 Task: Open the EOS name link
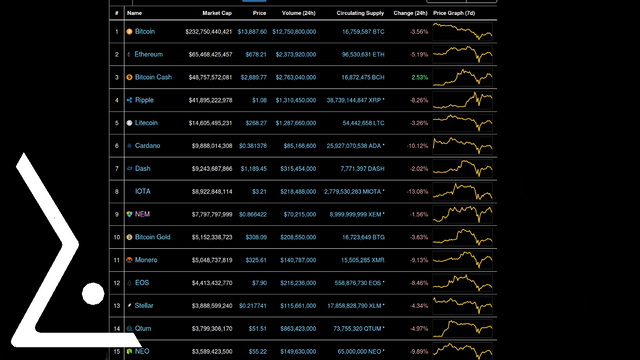pyautogui.click(x=142, y=283)
